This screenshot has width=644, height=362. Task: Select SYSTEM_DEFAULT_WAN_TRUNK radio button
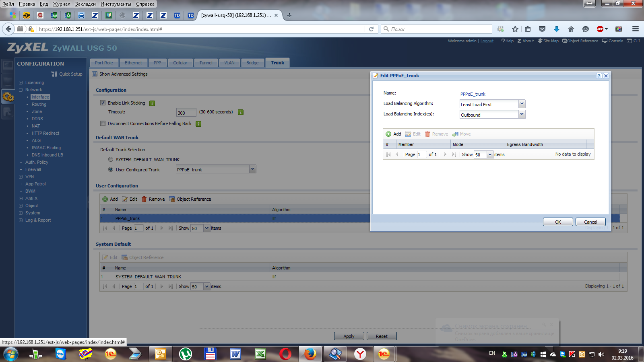(x=111, y=159)
